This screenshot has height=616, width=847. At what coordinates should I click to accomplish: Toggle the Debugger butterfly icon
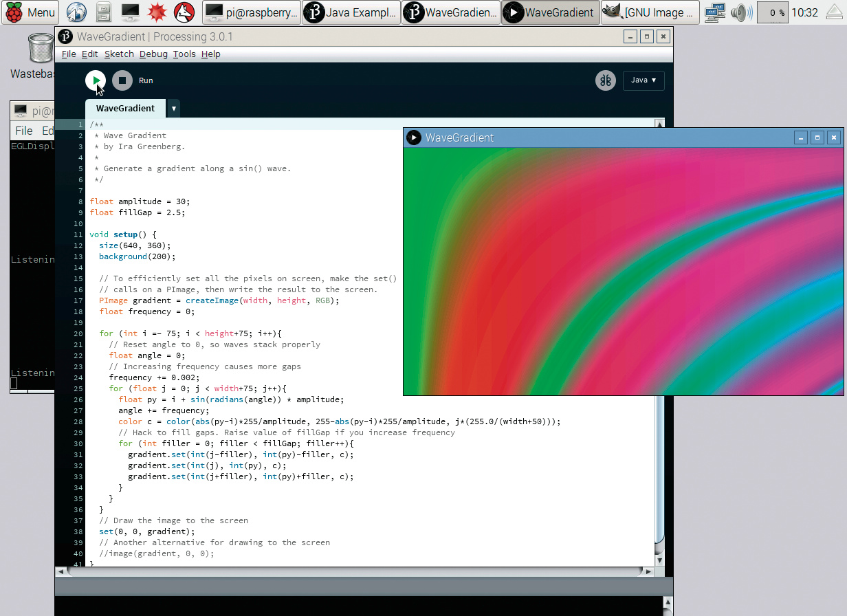point(605,80)
